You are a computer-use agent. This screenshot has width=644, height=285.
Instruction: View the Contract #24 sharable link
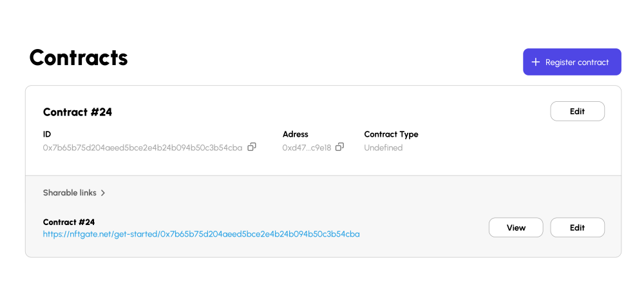(x=516, y=228)
